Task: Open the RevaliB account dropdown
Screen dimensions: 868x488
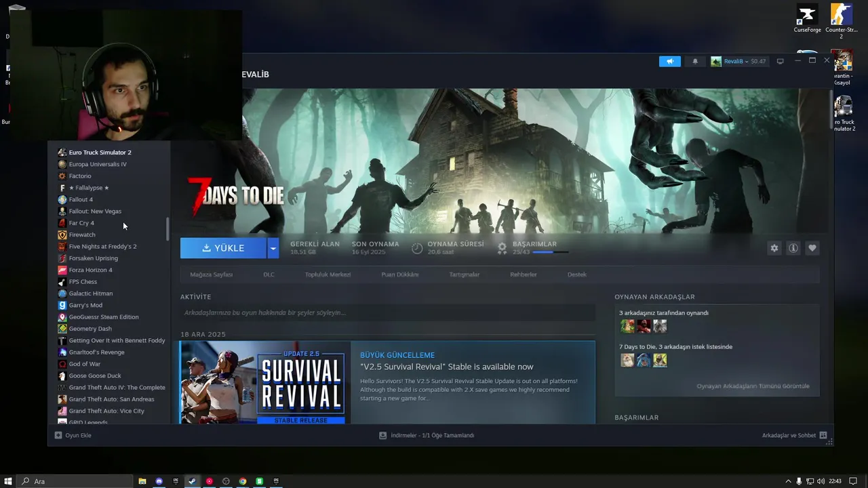Action: pyautogui.click(x=738, y=62)
